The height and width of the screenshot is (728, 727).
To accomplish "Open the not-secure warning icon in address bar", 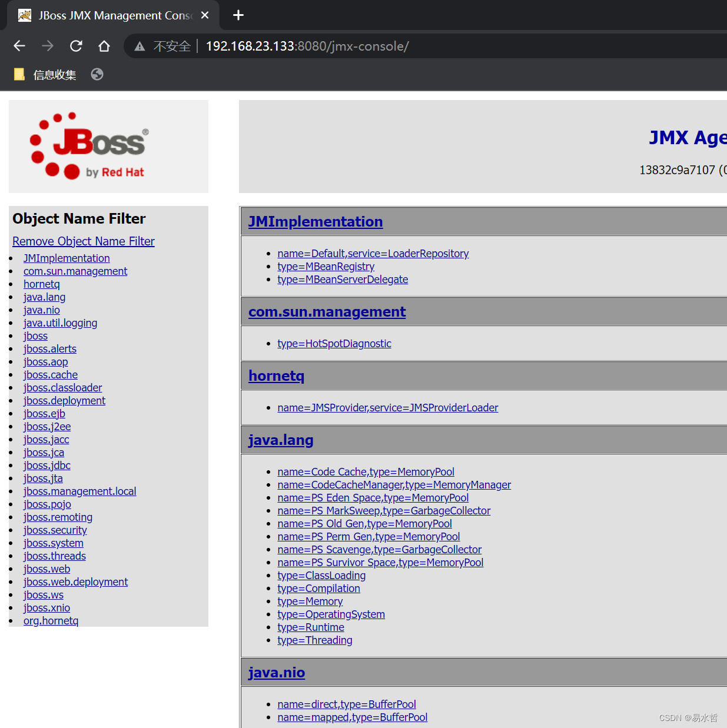I will (140, 46).
